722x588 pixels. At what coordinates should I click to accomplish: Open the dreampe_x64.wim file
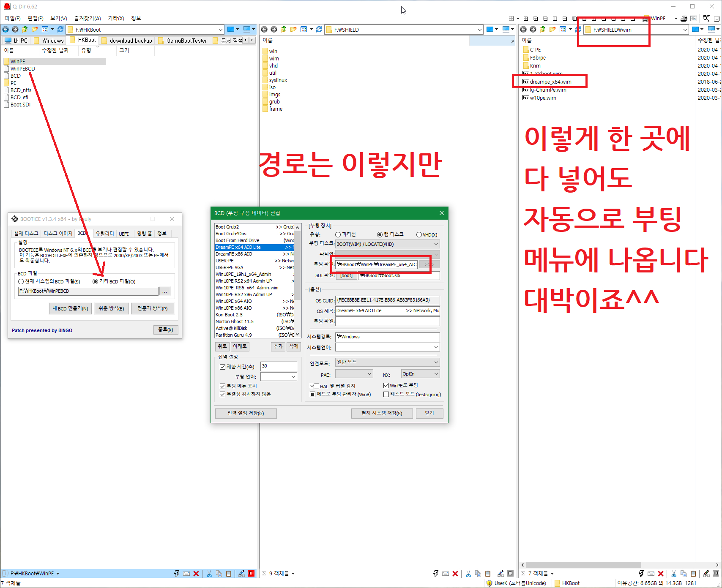(550, 82)
